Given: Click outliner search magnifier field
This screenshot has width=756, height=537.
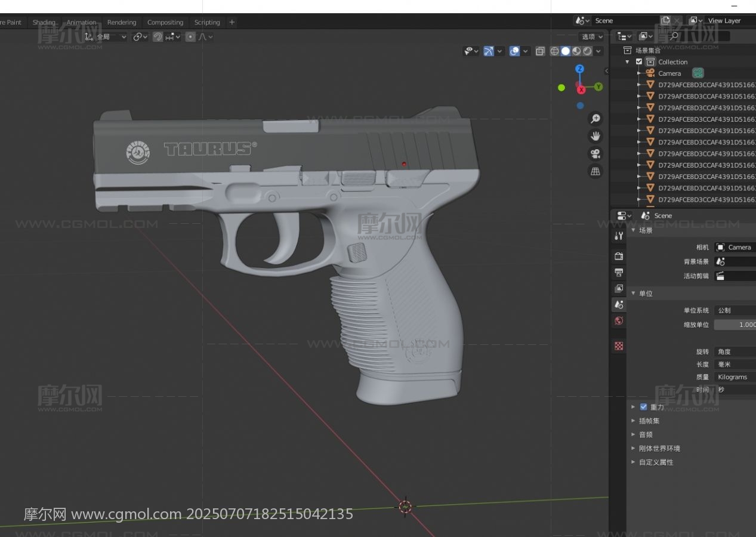Looking at the screenshot, I should coord(698,36).
